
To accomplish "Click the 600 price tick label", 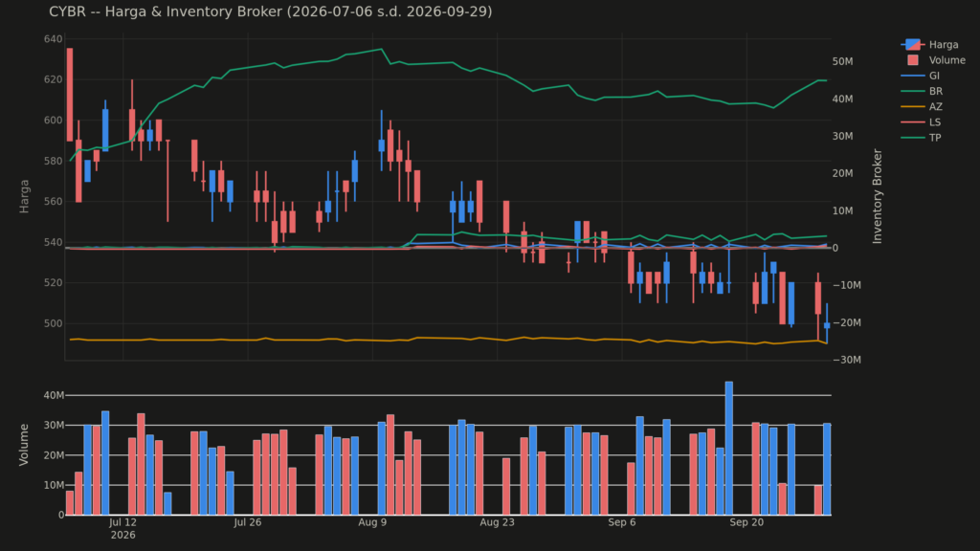I will (54, 120).
